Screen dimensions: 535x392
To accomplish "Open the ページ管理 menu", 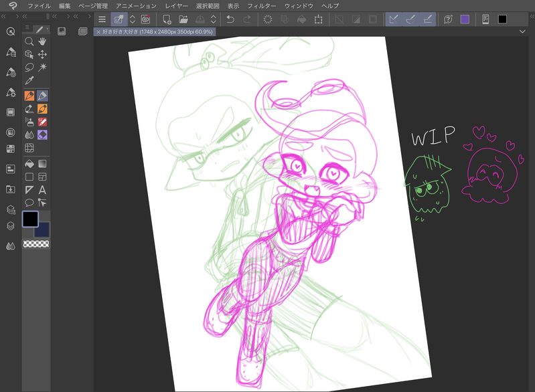I will 93,6.
